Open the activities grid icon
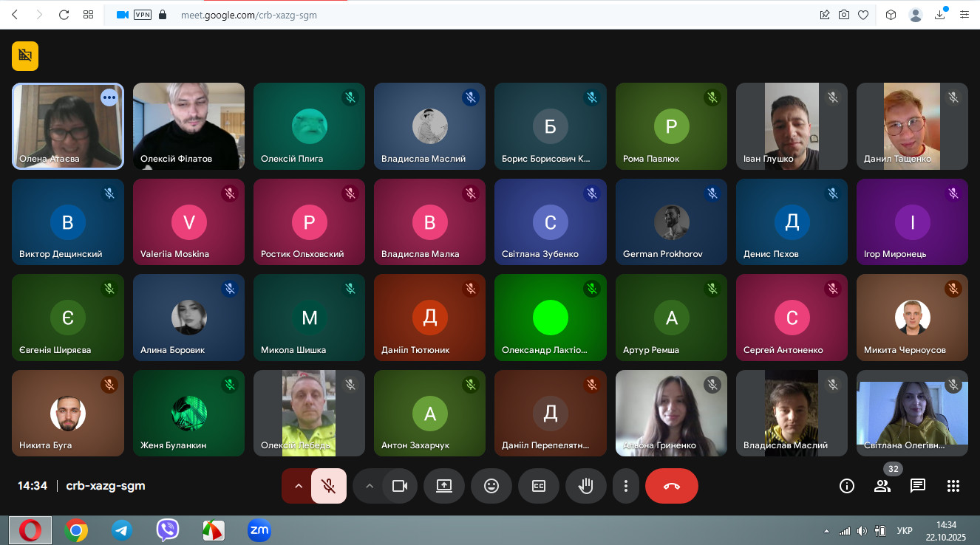Screen dimensions: 980x545 (x=953, y=486)
